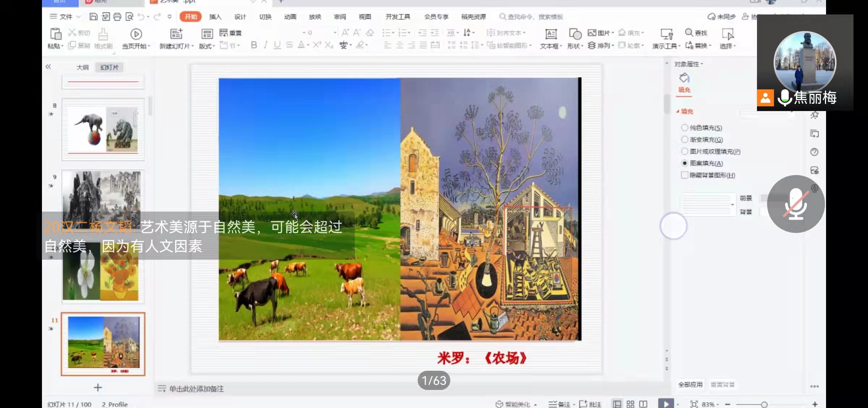
Task: Open the Design (设计) ribbon tab
Action: pyautogui.click(x=240, y=17)
